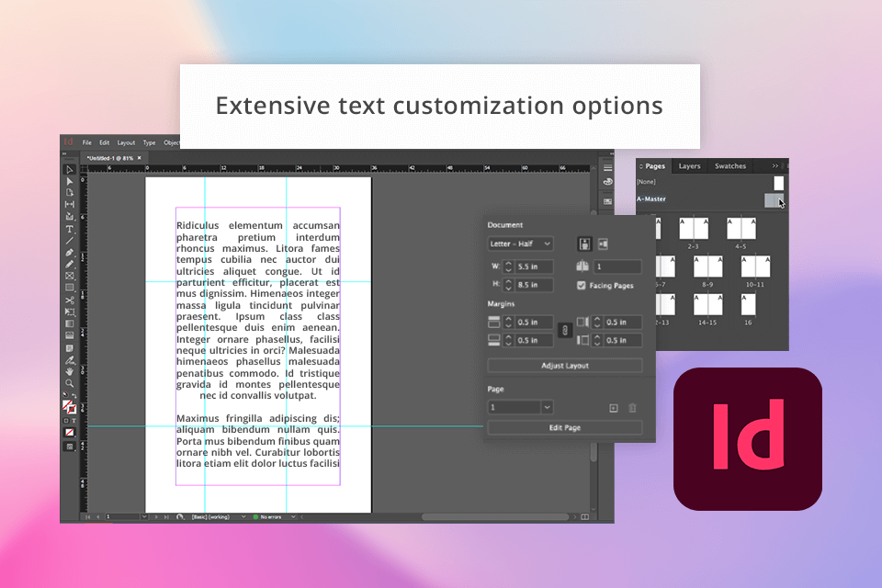Expand the toolbox double-arrow at top
This screenshot has height=588, width=882.
click(64, 153)
